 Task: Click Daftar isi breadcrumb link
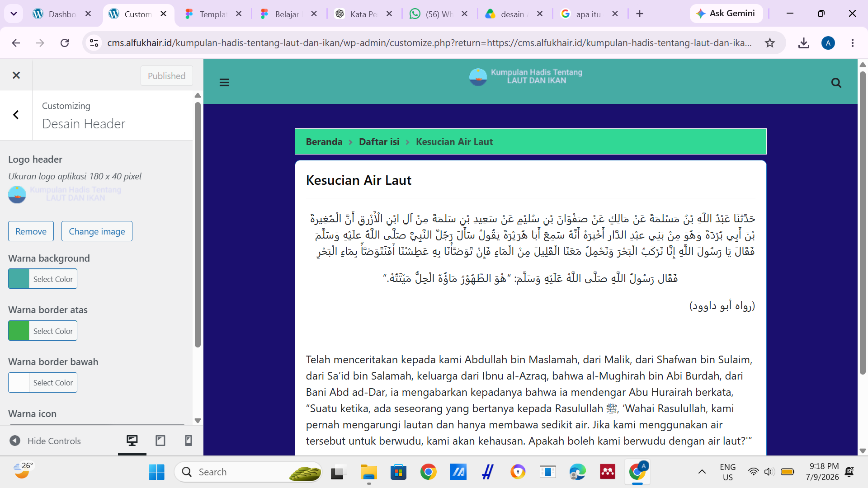tap(379, 142)
